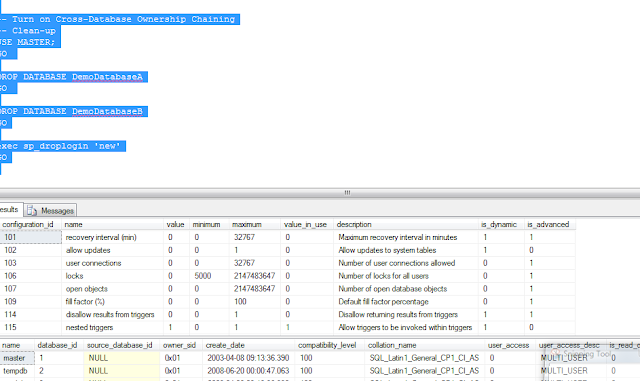
Task: Select the 'fill factor (%)' cell
Action: pos(112,302)
